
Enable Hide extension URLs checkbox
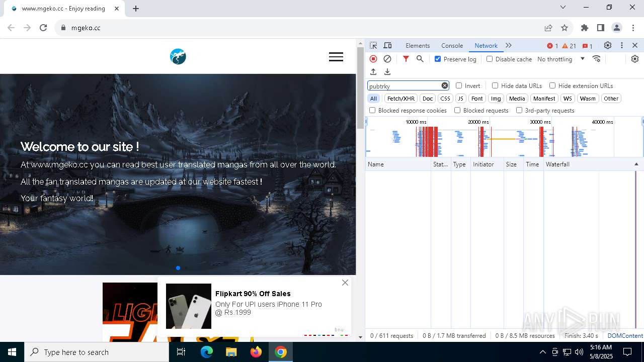tap(552, 85)
